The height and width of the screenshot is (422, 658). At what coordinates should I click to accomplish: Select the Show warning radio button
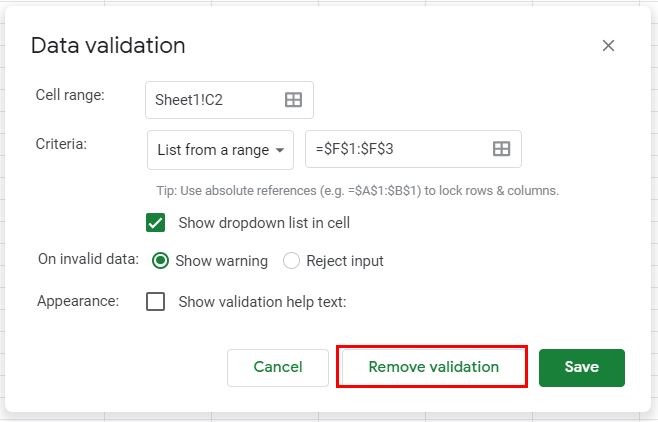[160, 261]
